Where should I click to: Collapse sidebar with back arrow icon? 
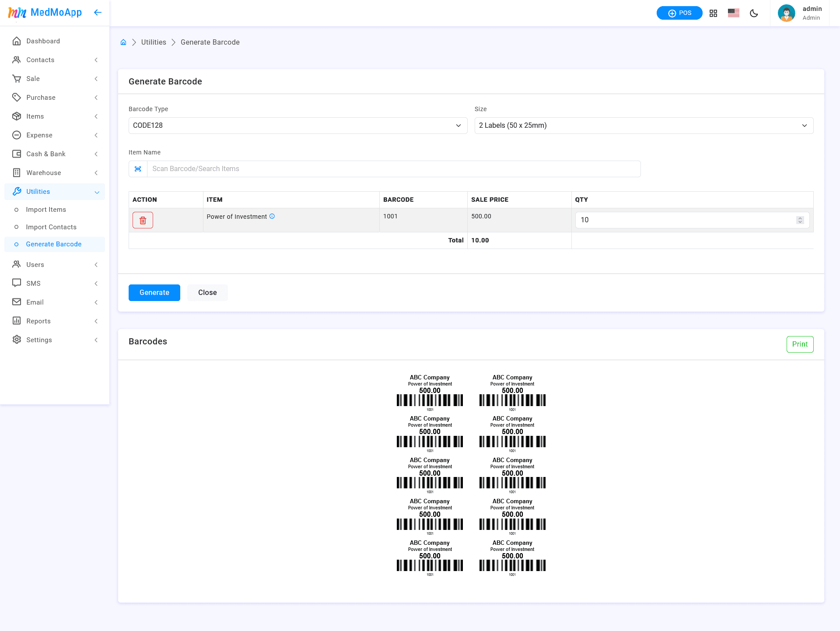click(98, 12)
